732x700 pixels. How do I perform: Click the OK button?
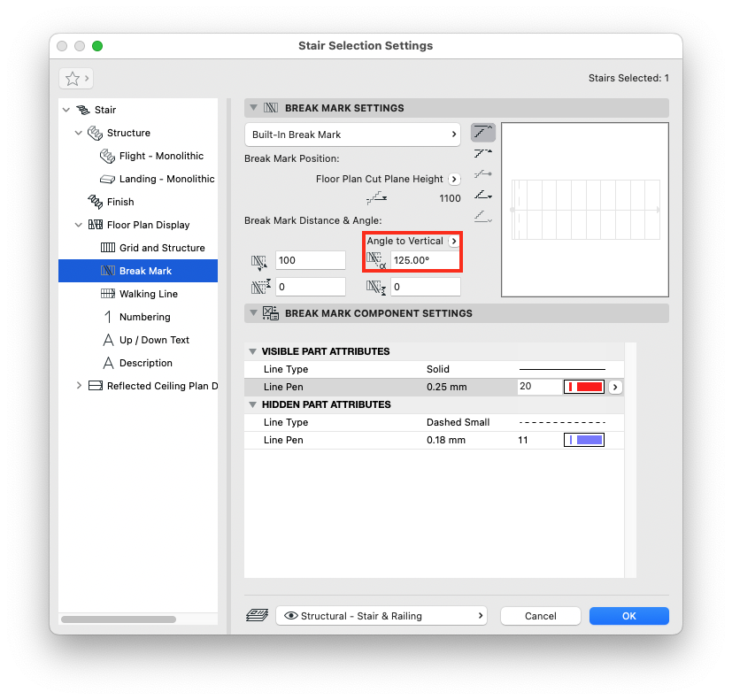pyautogui.click(x=628, y=616)
